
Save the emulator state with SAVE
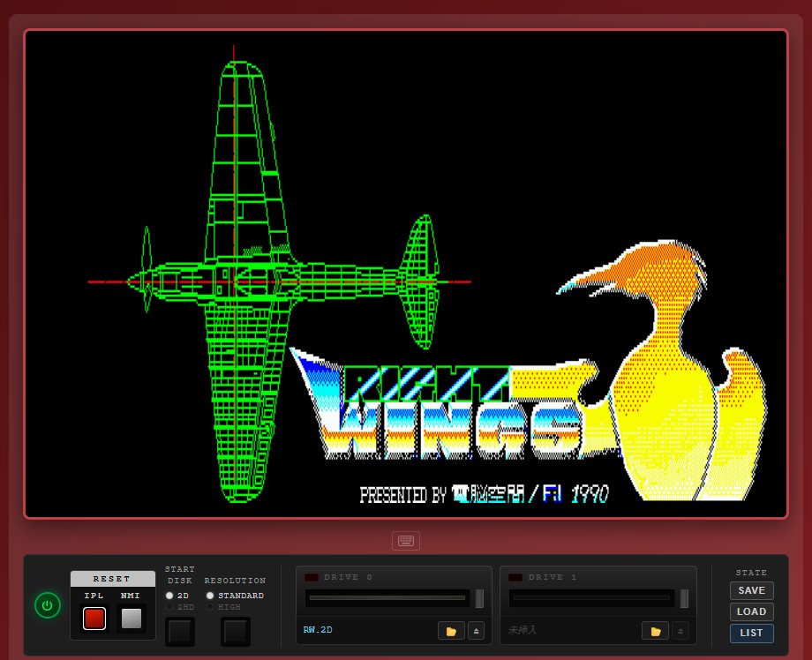click(x=751, y=590)
